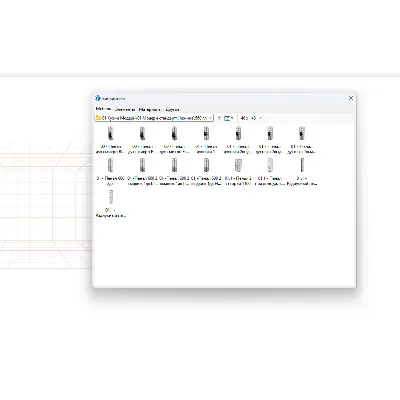Select the third cabinet thumbnail in the second row
This screenshot has height=400, width=400.
coord(174,165)
